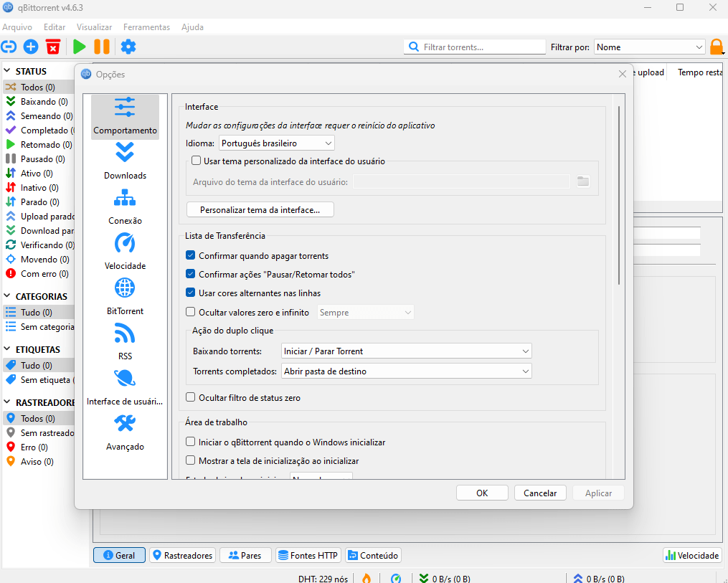Open the Arquivo menu
728x583 pixels.
click(17, 27)
